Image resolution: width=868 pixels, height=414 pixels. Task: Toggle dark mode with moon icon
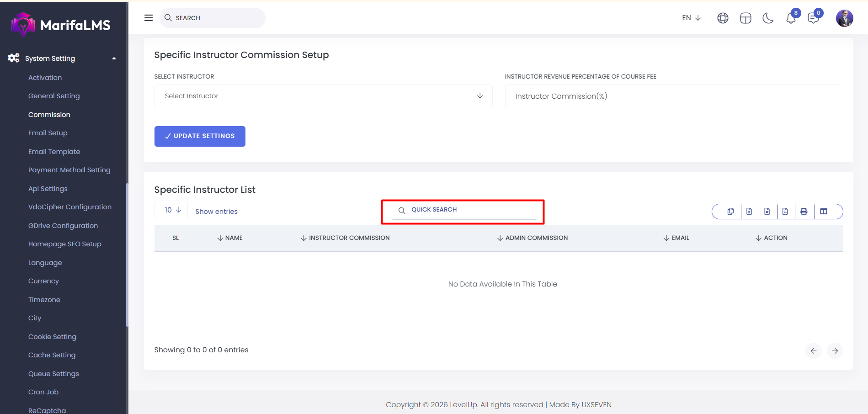click(x=768, y=18)
